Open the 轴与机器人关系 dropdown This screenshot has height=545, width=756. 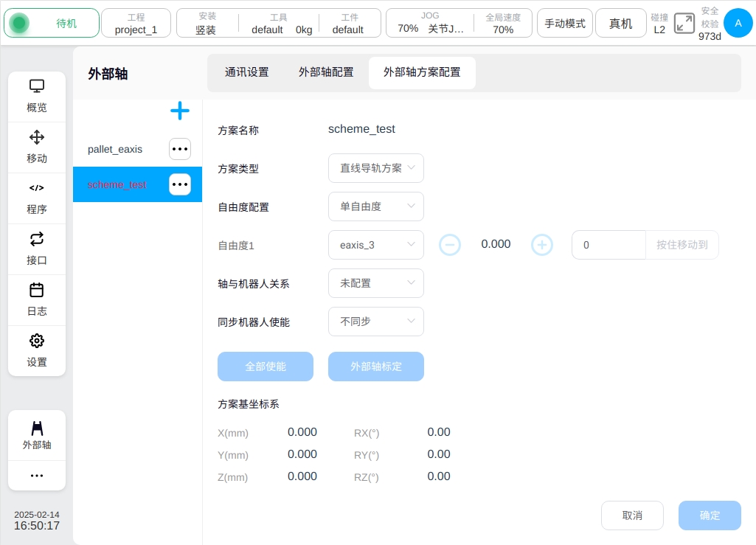pos(376,283)
